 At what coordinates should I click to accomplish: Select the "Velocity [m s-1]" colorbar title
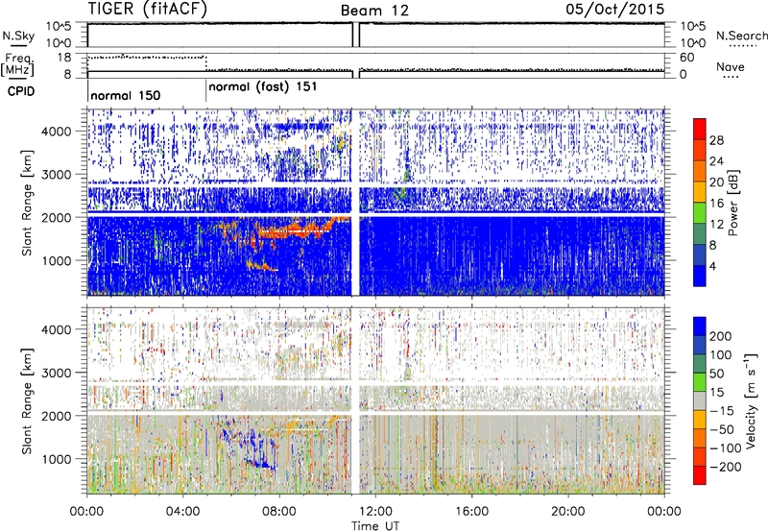coord(751,400)
